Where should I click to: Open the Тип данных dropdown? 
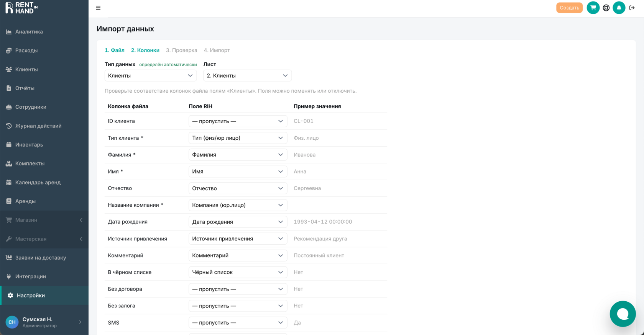point(151,75)
